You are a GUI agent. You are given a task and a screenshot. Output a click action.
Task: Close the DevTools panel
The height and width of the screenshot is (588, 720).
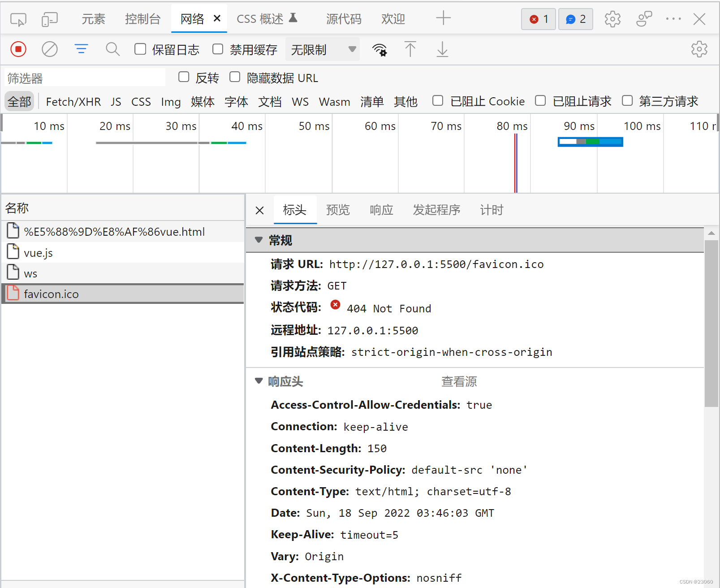(699, 19)
